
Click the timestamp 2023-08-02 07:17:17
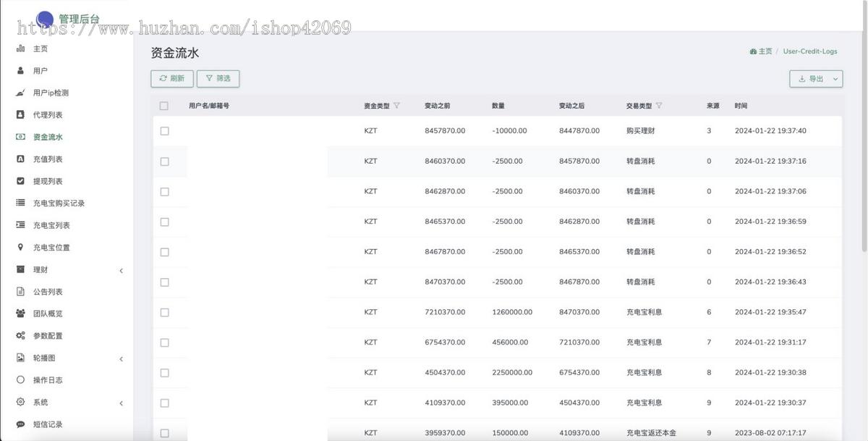click(770, 433)
